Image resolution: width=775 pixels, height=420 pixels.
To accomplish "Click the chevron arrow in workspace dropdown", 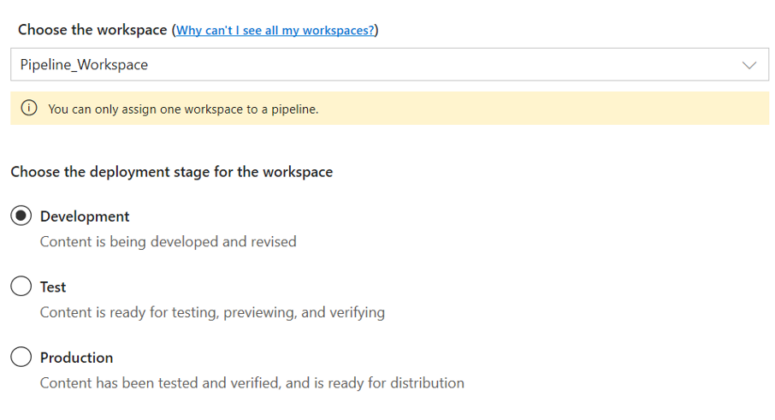I will pos(750,65).
